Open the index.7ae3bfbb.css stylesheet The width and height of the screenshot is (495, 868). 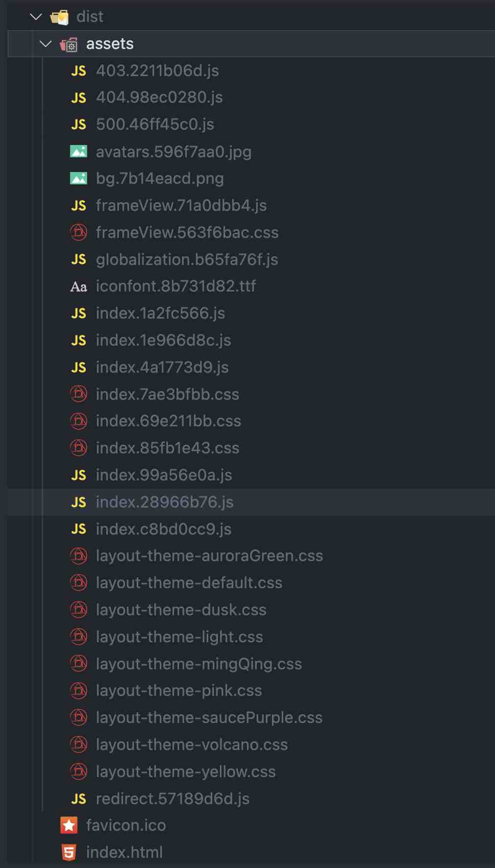click(167, 395)
